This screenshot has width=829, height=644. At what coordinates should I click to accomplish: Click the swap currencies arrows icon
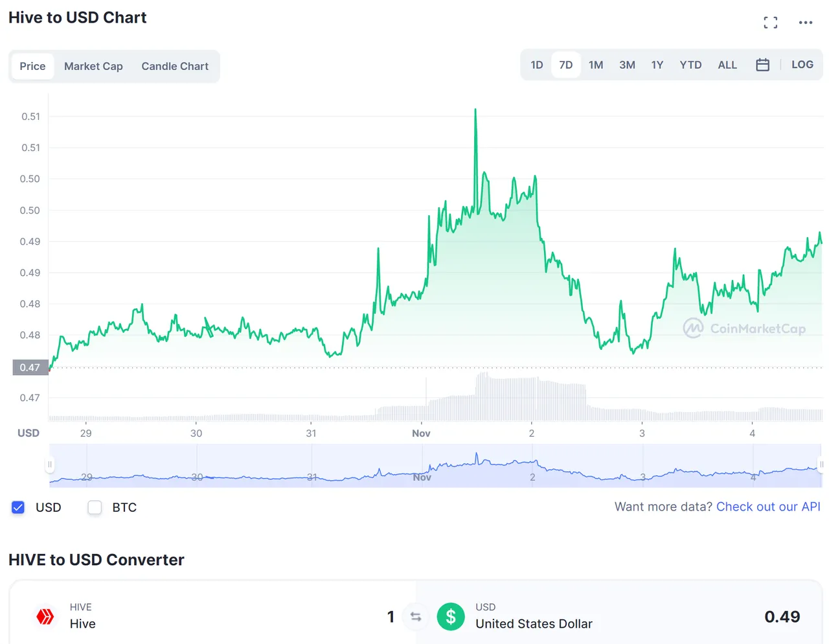click(416, 617)
